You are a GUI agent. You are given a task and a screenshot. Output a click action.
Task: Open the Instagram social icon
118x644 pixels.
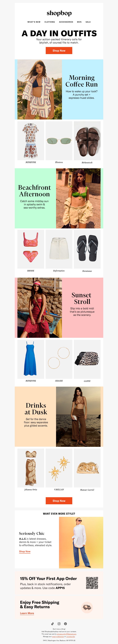59,624
